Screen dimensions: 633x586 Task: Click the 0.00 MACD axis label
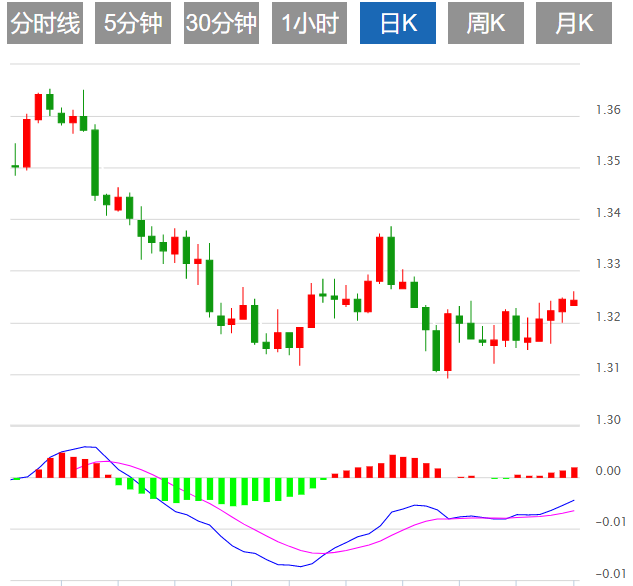pyautogui.click(x=608, y=471)
